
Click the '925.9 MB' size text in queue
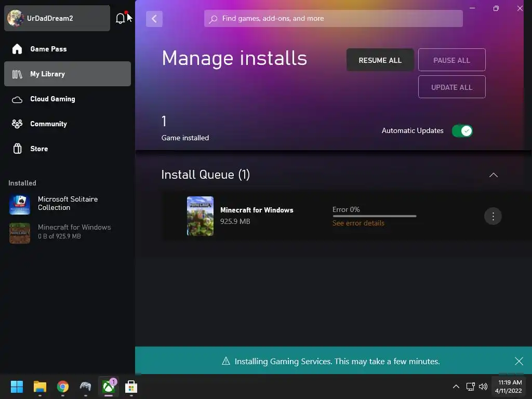tap(235, 221)
